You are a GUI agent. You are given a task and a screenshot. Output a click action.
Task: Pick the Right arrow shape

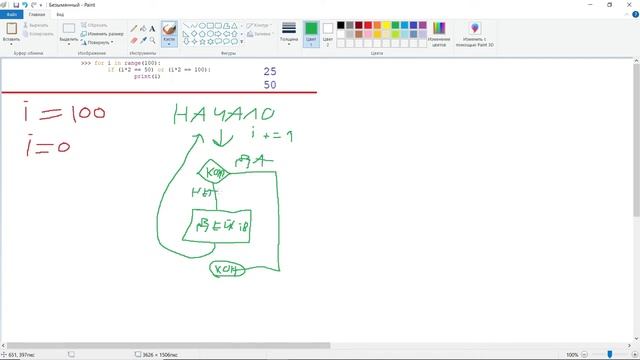(x=218, y=34)
